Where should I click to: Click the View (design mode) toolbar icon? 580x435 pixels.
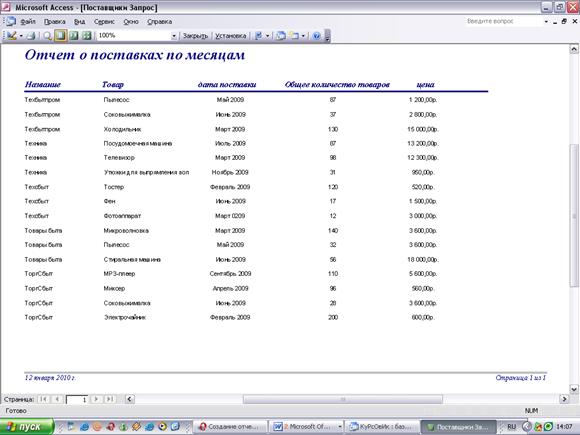point(11,36)
